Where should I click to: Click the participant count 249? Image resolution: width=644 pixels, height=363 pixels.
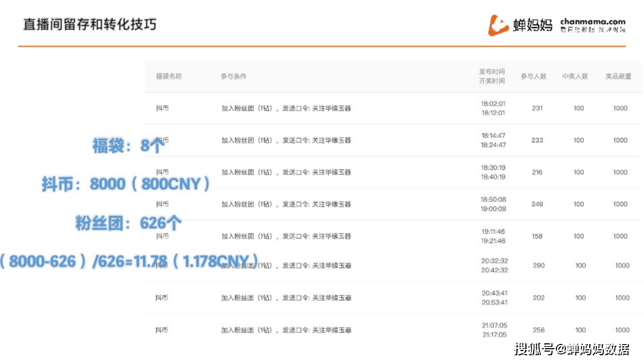537,204
